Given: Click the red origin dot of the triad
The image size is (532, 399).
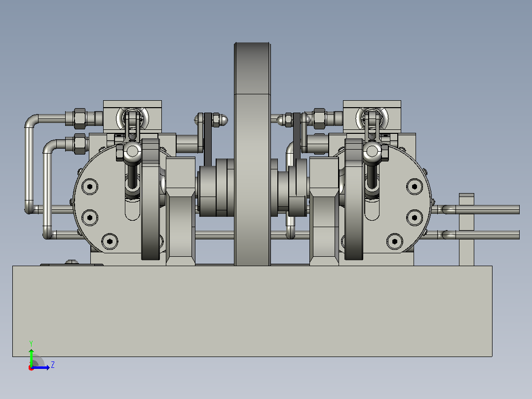Looking at the screenshot, I should click(x=31, y=368).
